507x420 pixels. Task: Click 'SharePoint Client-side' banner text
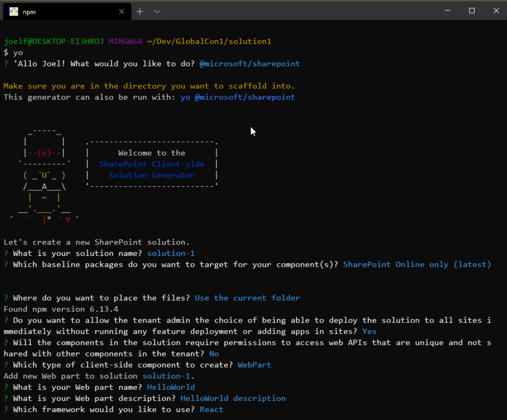click(152, 164)
